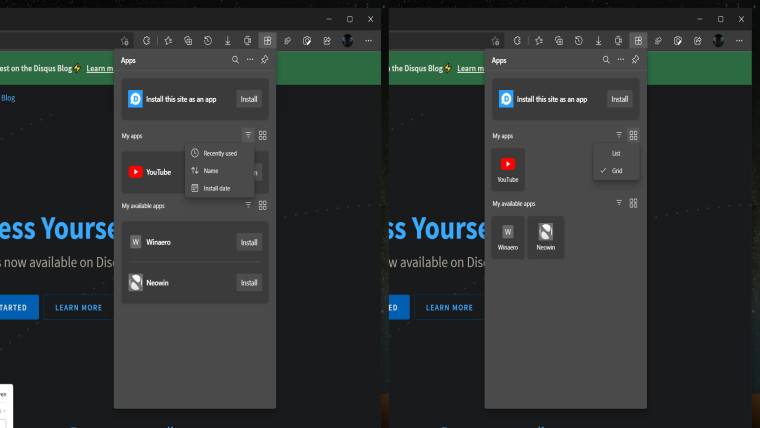The height and width of the screenshot is (428, 760).
Task: Click Apps toolbar icon in right window
Action: [x=638, y=41]
